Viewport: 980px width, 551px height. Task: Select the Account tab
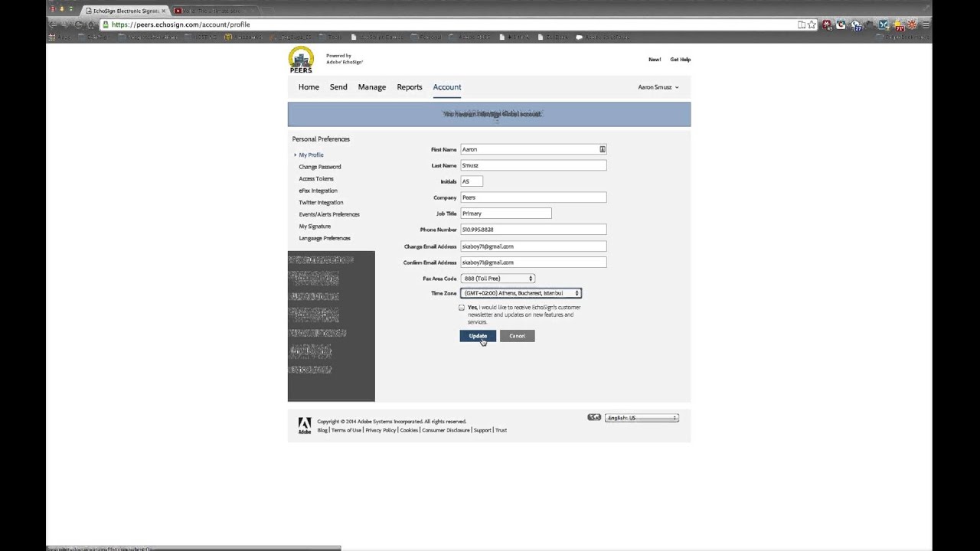pyautogui.click(x=447, y=87)
